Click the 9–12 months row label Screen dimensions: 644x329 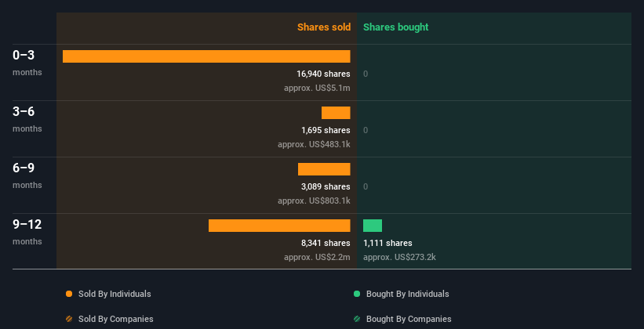pyautogui.click(x=27, y=232)
